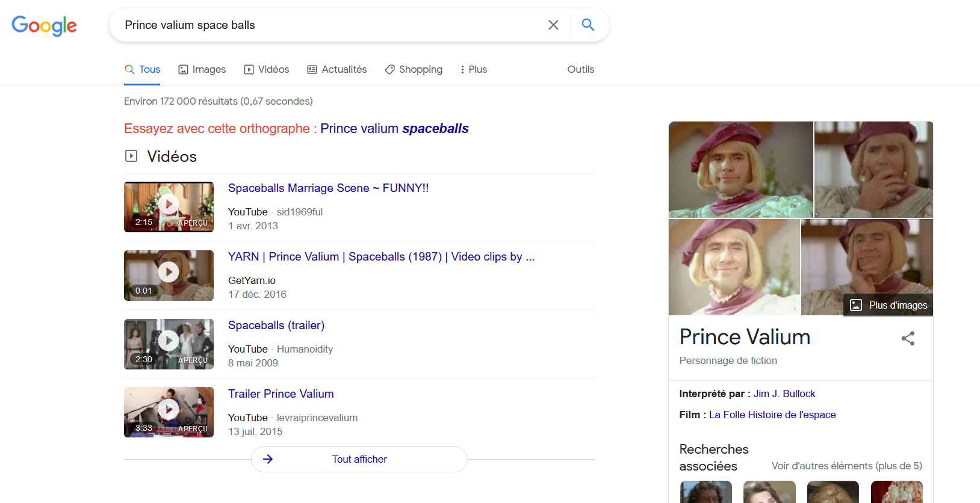980x503 pixels.
Task: Click the blue magnifying glass search icon
Action: pos(588,25)
